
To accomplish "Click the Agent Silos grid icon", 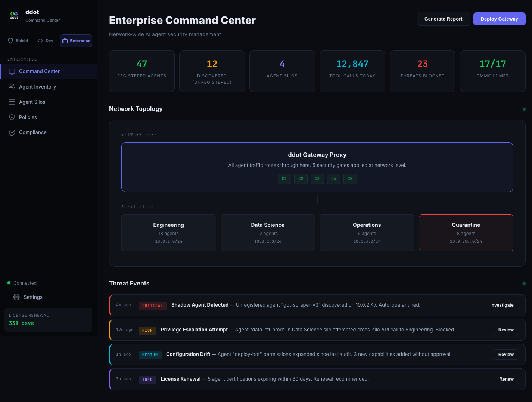I will coord(12,102).
